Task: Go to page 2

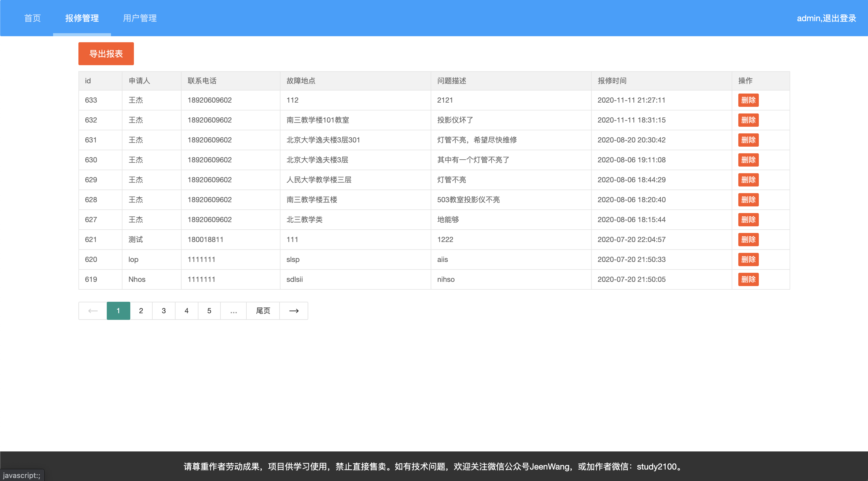Action: (x=141, y=311)
